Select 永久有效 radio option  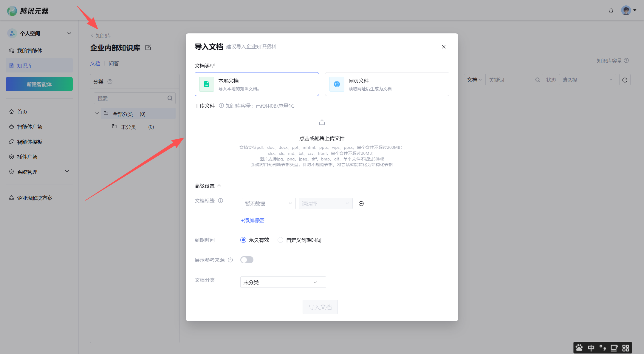click(243, 240)
